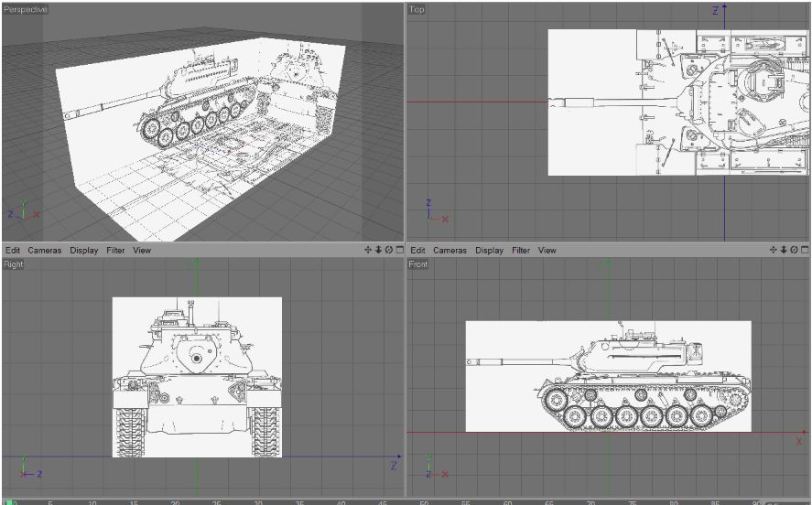Open the Filter menu of Front viewport

[521, 251]
